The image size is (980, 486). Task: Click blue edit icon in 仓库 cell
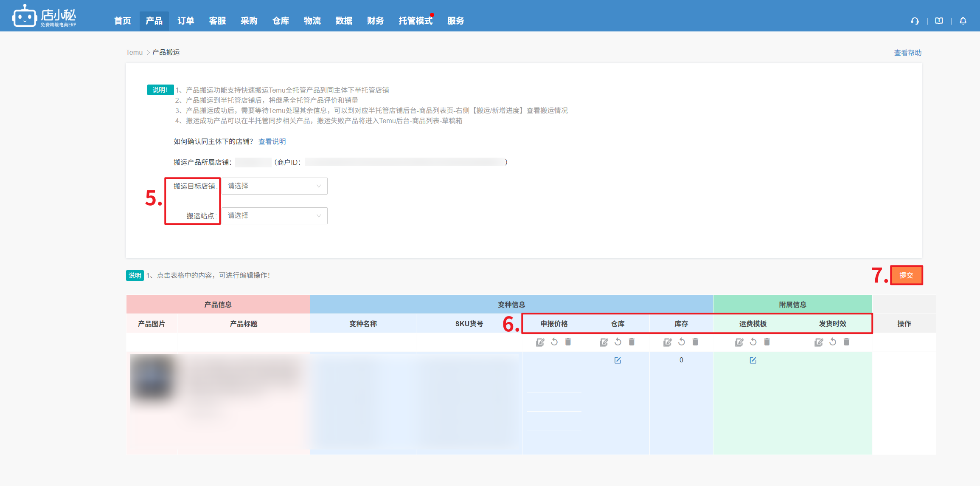pos(618,360)
